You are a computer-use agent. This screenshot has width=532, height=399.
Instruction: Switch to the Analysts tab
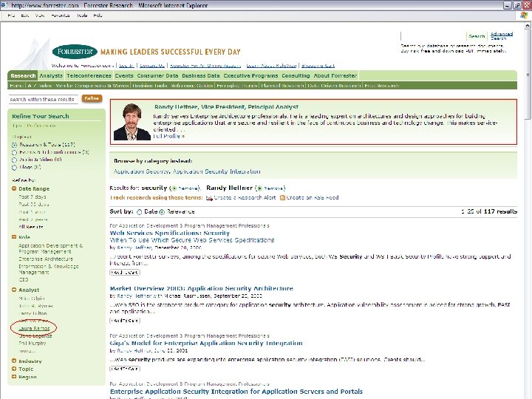(x=51, y=75)
